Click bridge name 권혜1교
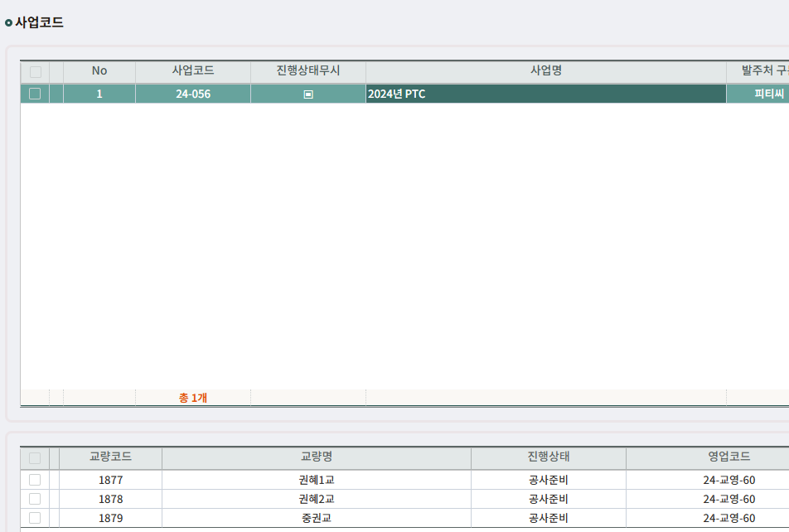The height and width of the screenshot is (532, 789). coord(317,480)
